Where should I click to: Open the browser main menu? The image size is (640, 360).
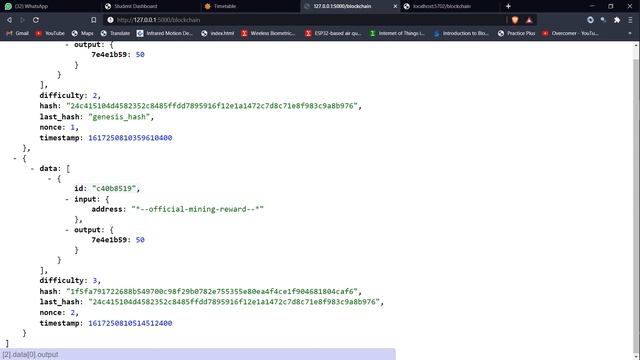(x=630, y=20)
